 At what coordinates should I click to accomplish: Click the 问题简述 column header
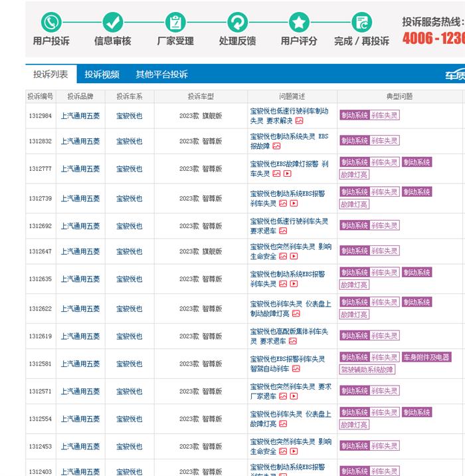coord(292,96)
